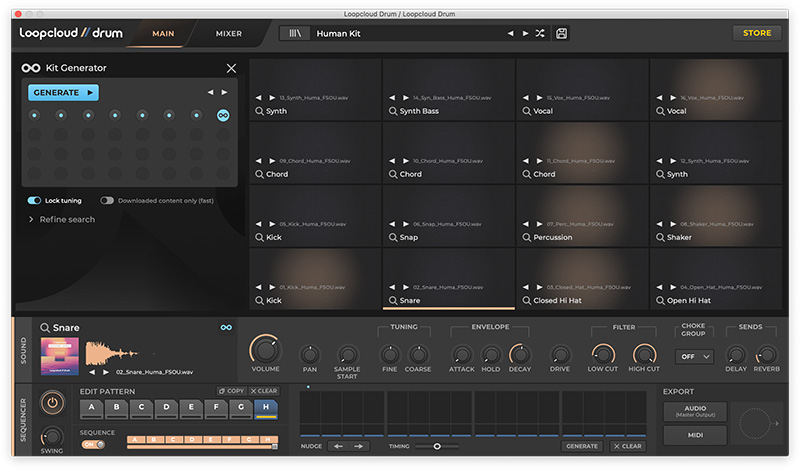Select edit pattern A
The height and width of the screenshot is (470, 800).
91,408
